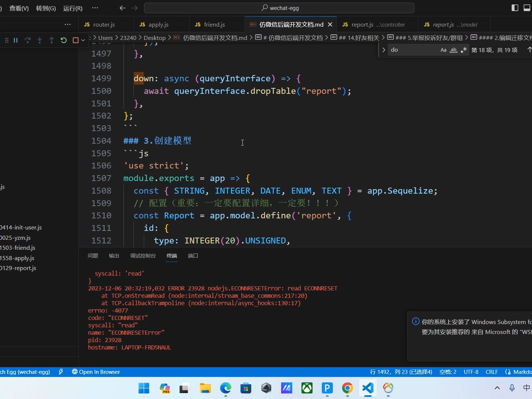Stop debugging with the red square

pos(75,40)
